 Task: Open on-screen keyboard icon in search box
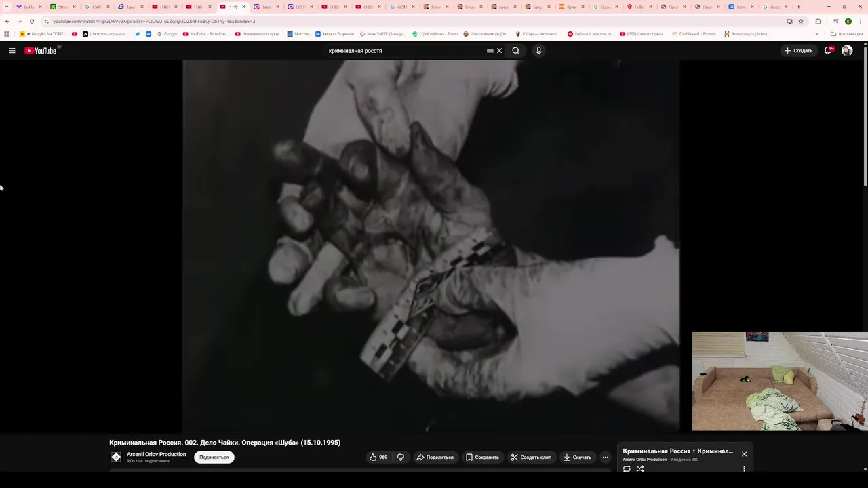pos(490,51)
